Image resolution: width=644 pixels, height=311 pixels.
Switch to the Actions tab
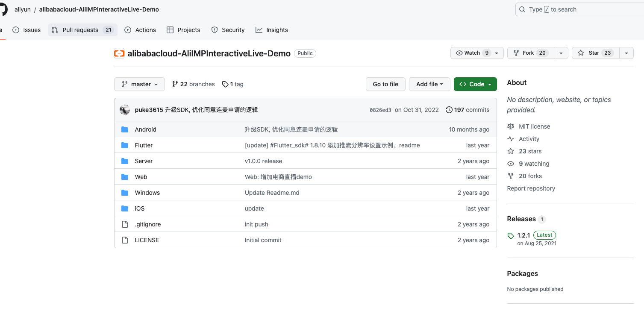tap(140, 30)
